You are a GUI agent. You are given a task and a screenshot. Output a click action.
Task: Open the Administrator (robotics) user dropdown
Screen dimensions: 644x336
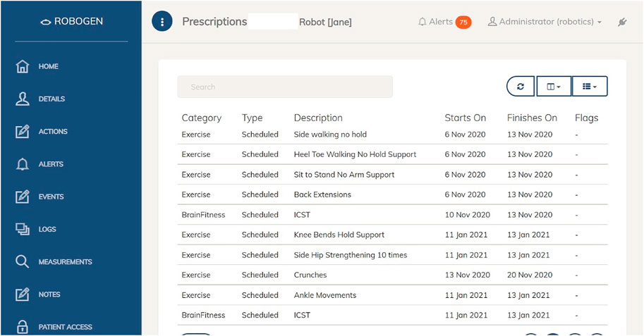pyautogui.click(x=545, y=22)
